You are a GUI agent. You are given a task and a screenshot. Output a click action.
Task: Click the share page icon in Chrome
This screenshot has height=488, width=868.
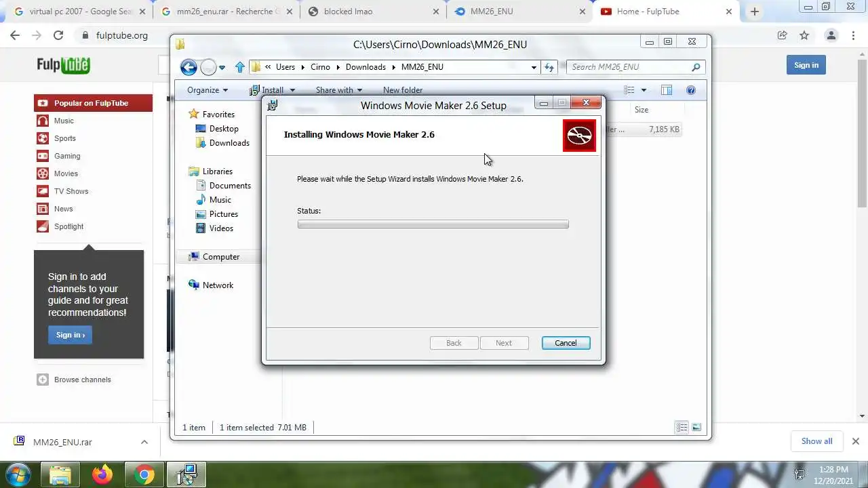coord(782,35)
